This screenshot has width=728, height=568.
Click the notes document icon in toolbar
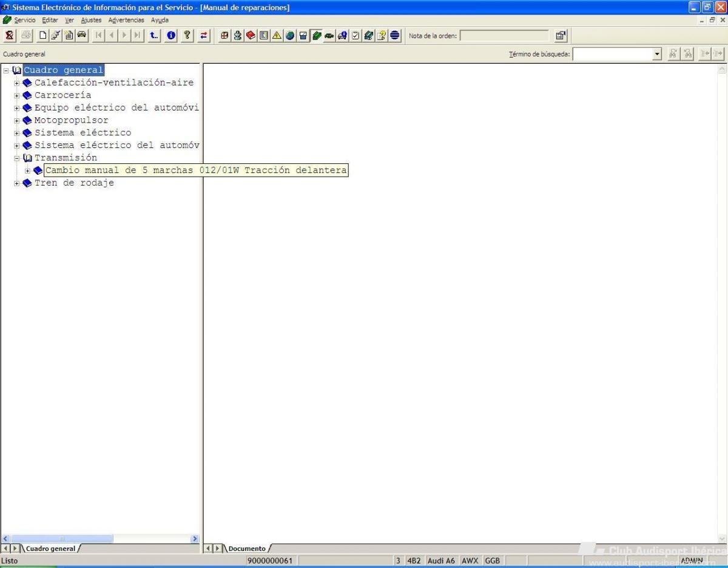tap(69, 35)
